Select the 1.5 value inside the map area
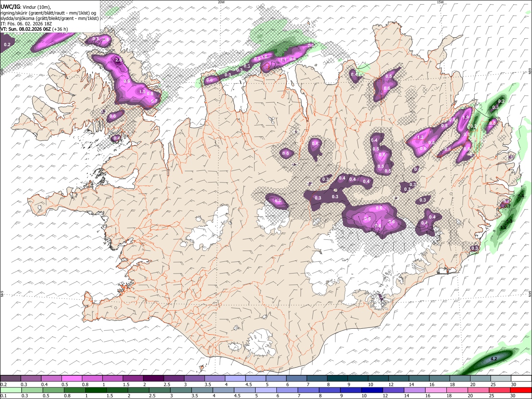The height and width of the screenshot is (399, 532). pyautogui.click(x=142, y=92)
